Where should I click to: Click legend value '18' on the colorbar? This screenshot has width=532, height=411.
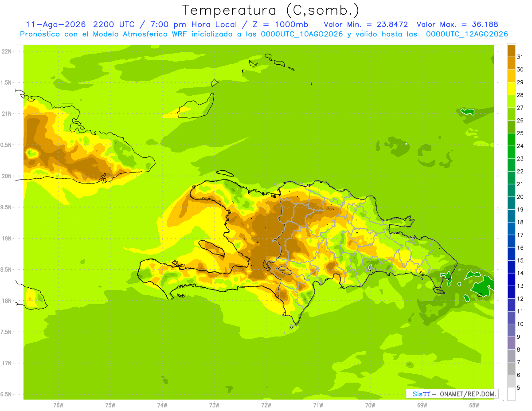[x=520, y=222]
